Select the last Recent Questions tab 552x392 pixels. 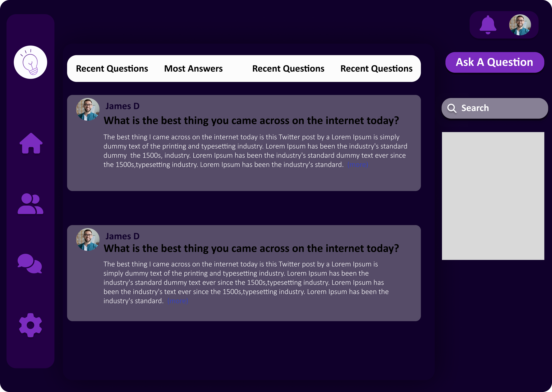[x=376, y=69]
